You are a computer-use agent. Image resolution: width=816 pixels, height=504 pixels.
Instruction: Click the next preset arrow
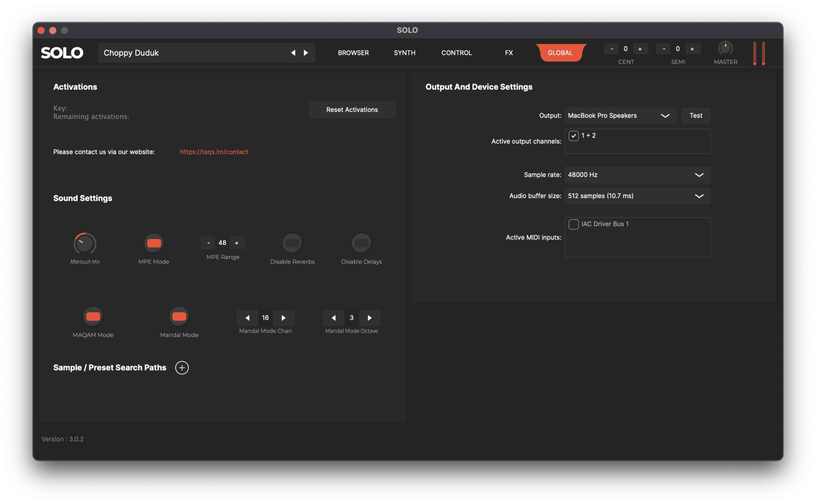306,53
